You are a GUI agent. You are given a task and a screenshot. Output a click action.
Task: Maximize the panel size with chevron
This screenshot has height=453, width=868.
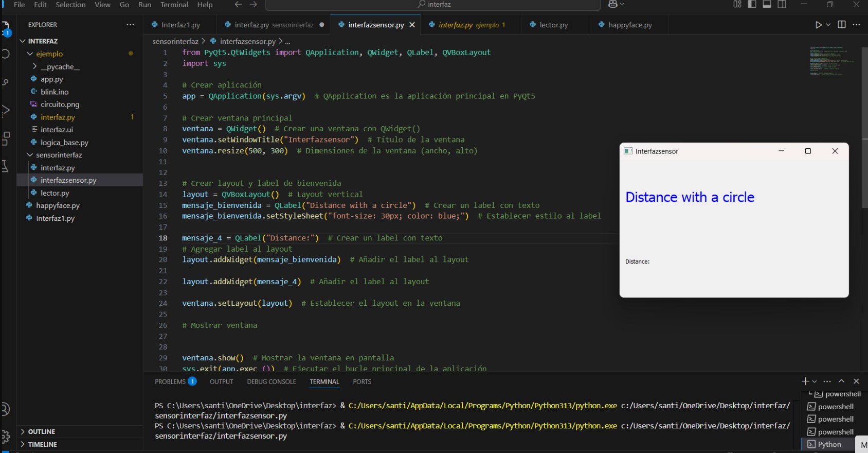(x=841, y=381)
